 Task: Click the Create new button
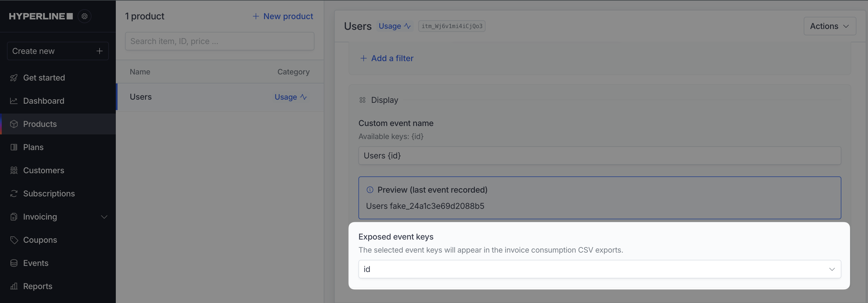(58, 51)
